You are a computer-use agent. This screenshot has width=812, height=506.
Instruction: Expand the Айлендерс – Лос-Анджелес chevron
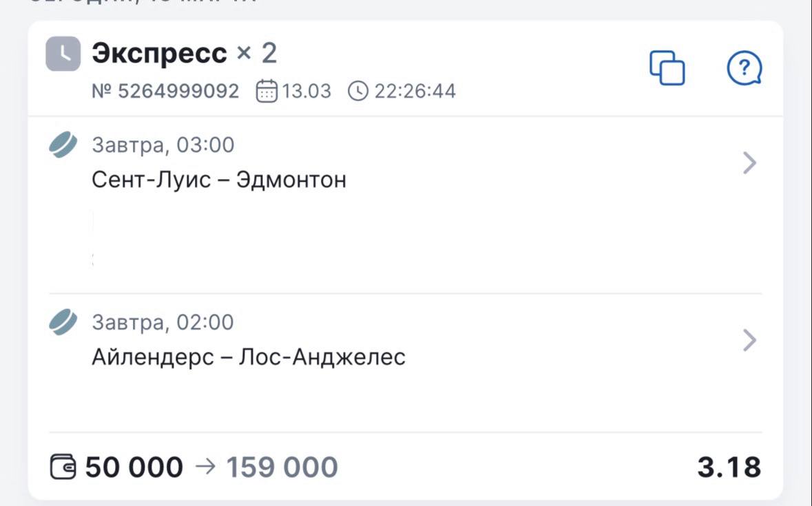[750, 340]
